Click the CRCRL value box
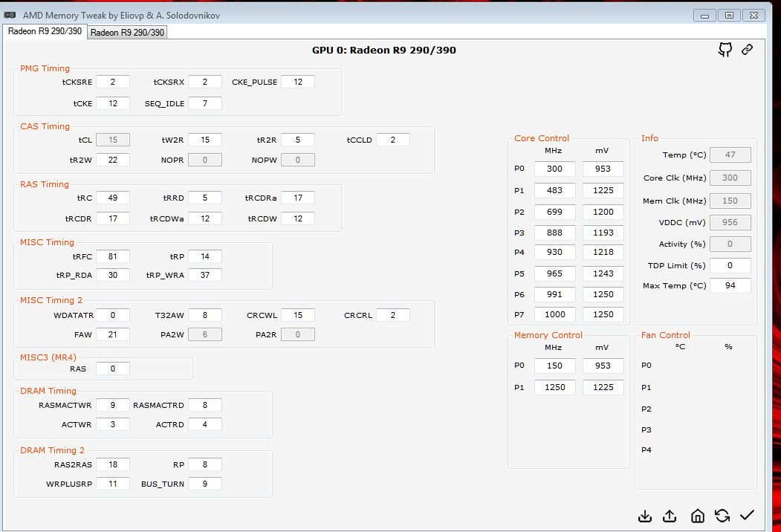Image resolution: width=781 pixels, height=532 pixels. click(x=393, y=315)
